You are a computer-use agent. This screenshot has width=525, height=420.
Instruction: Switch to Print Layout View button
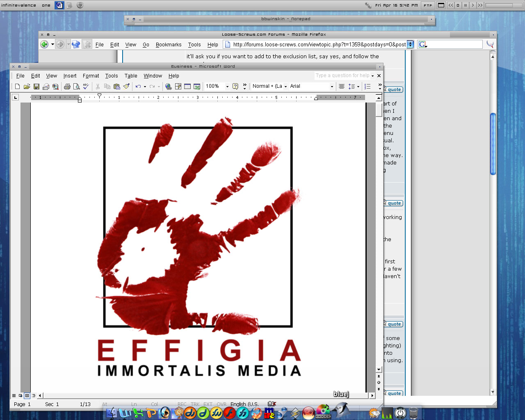(27, 395)
